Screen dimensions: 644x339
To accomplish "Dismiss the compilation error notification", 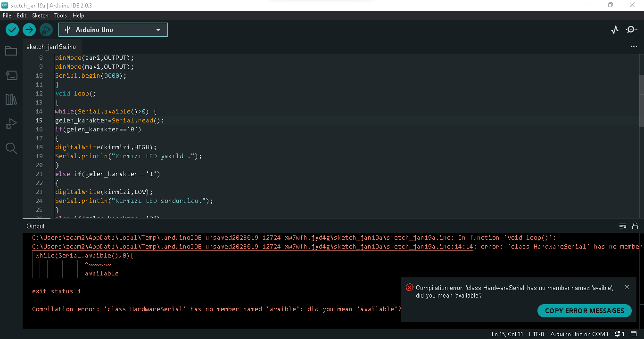I will click(627, 287).
